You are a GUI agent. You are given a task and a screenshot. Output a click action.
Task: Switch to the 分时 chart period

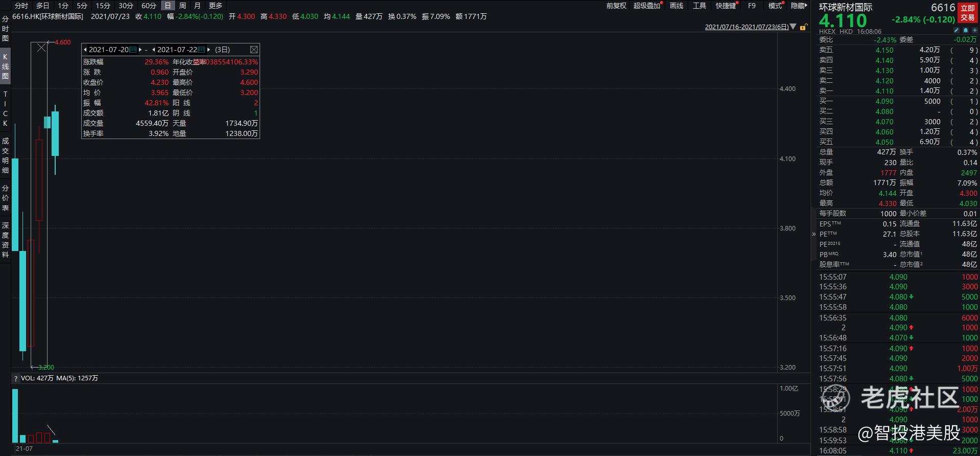pyautogui.click(x=21, y=6)
